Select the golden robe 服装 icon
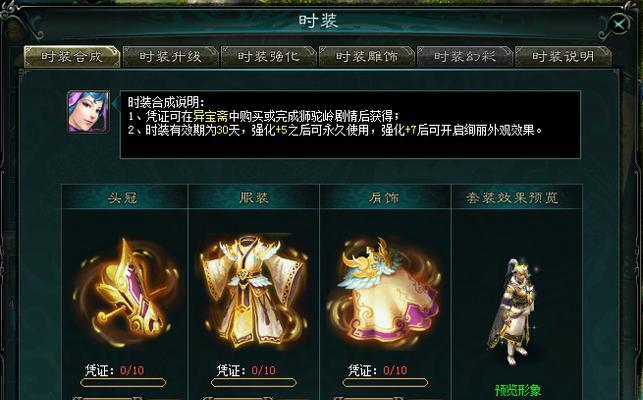 (253, 291)
